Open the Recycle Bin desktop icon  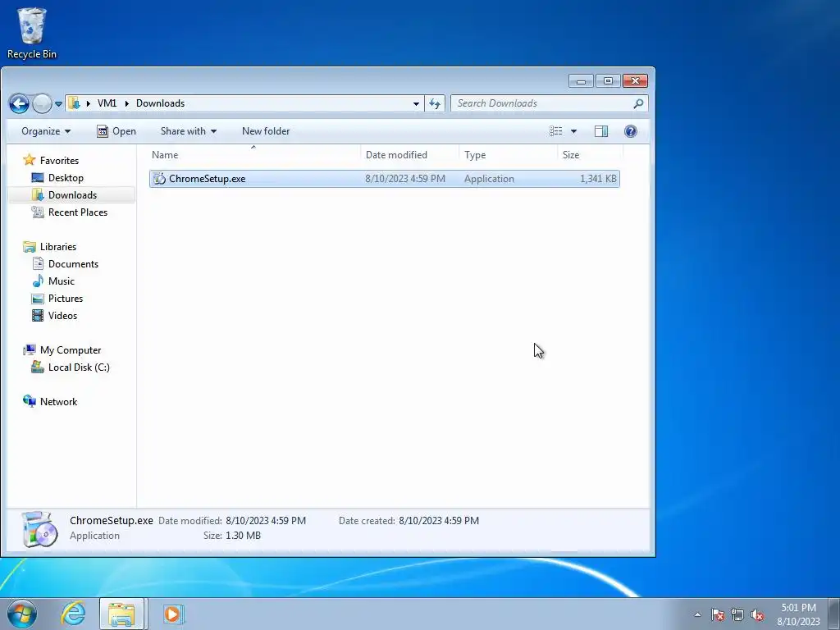pos(32,33)
